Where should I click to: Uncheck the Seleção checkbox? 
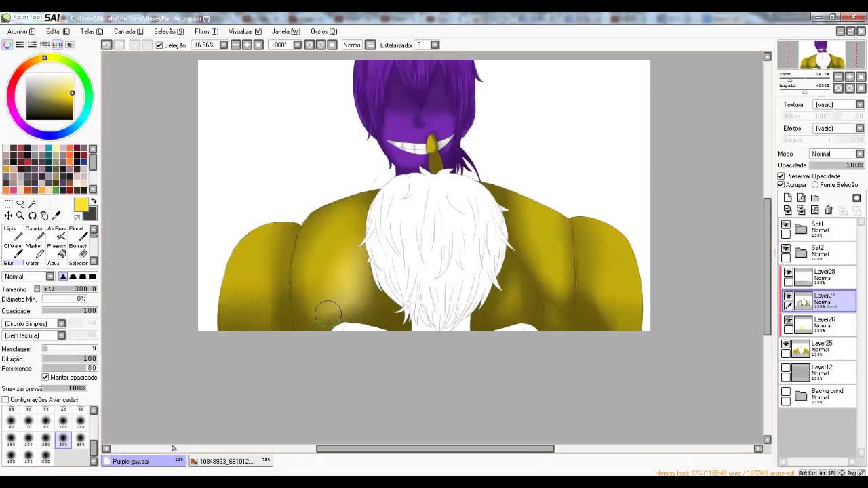[159, 45]
